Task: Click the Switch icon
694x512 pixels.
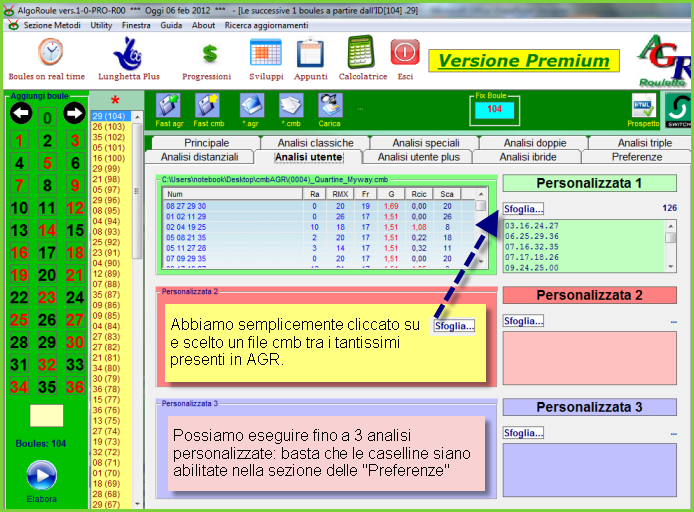Action: [679, 110]
